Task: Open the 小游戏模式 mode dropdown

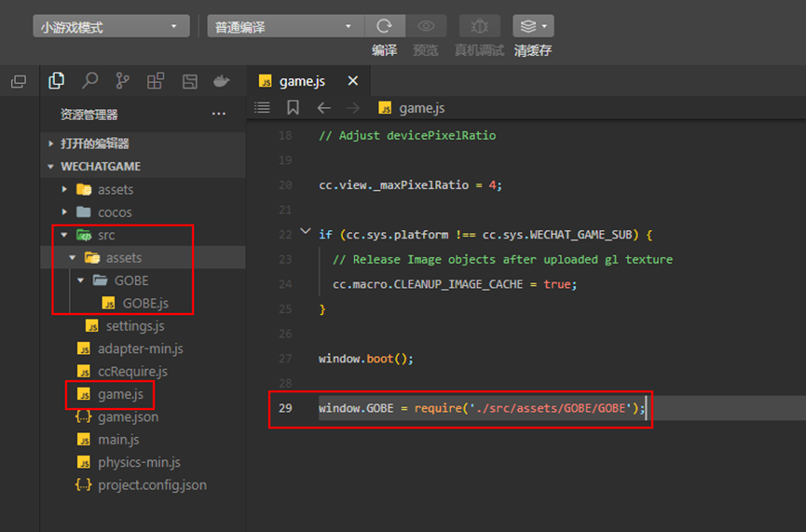Action: point(111,27)
